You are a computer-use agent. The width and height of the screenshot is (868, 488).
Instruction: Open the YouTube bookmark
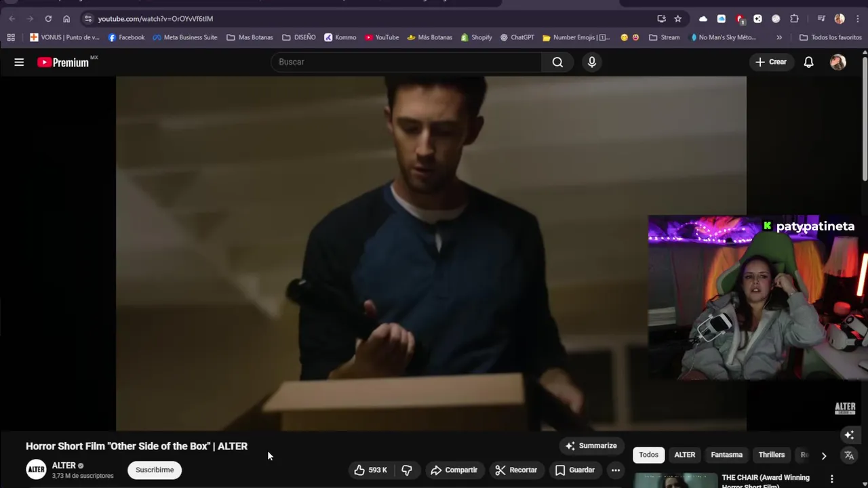(x=382, y=37)
